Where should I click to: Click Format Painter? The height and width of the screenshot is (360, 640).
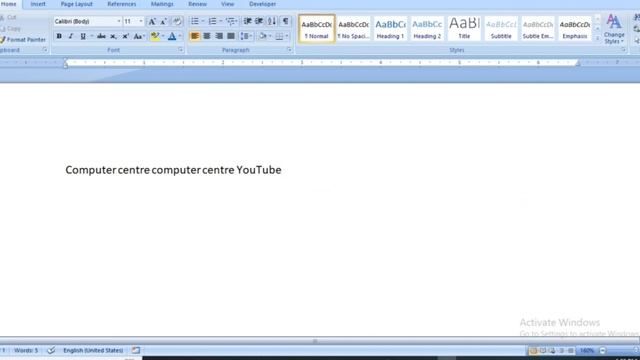[23, 40]
